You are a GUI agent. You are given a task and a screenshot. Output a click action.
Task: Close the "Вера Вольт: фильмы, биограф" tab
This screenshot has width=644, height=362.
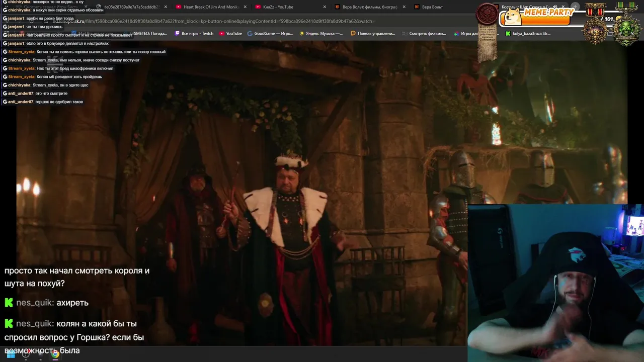click(404, 7)
